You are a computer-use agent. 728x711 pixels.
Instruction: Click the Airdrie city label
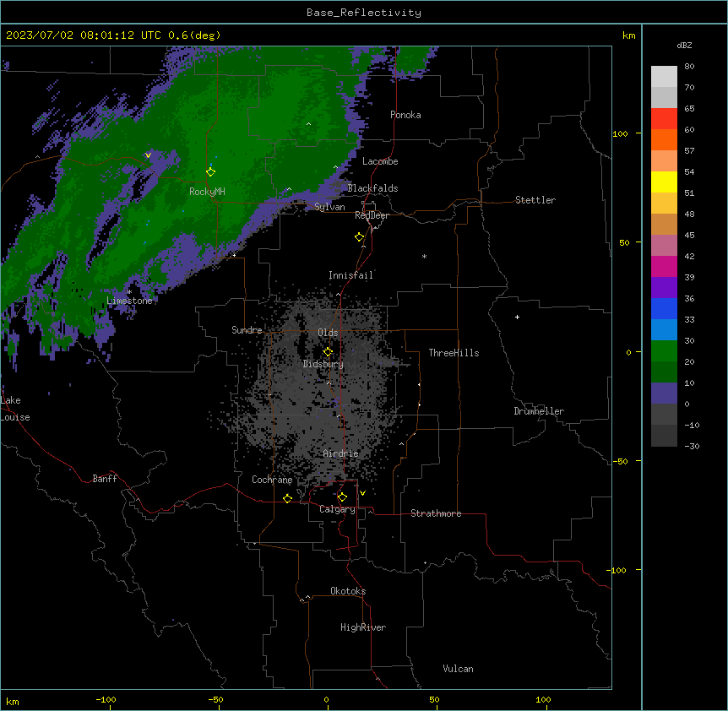click(x=340, y=453)
